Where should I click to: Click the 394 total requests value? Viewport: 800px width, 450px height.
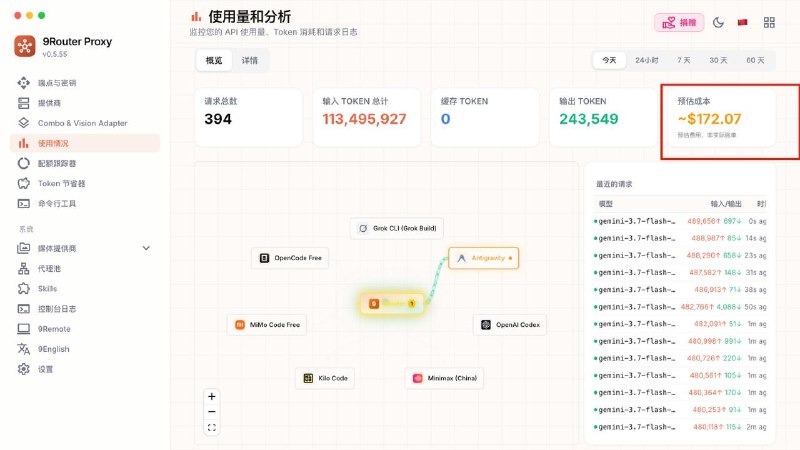coord(218,119)
